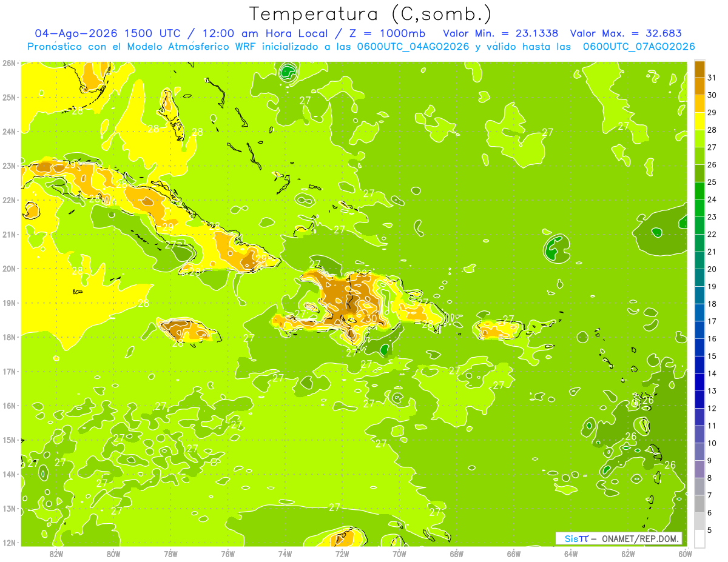
Task: Click the '60W' longitude axis label
Action: [x=685, y=554]
